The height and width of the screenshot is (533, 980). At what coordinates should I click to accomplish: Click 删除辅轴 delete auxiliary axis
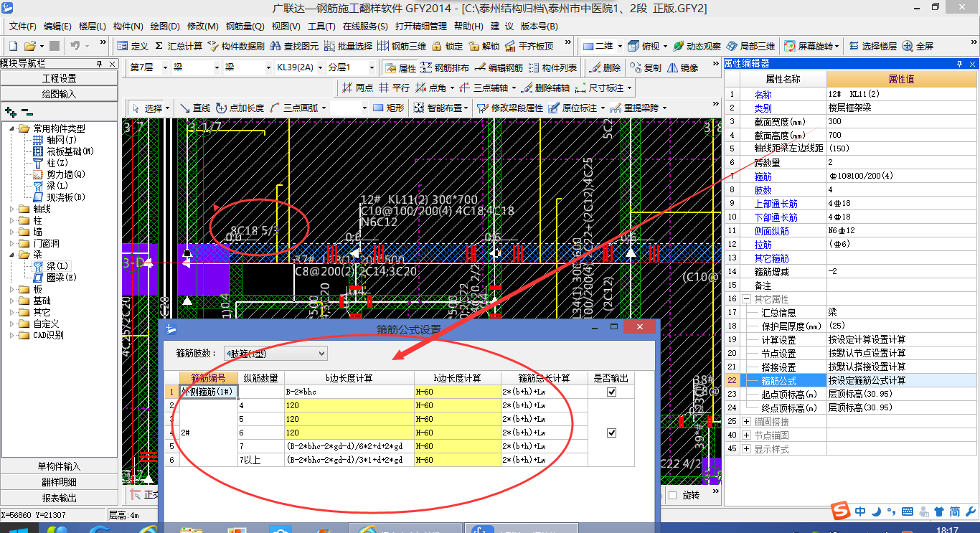545,88
